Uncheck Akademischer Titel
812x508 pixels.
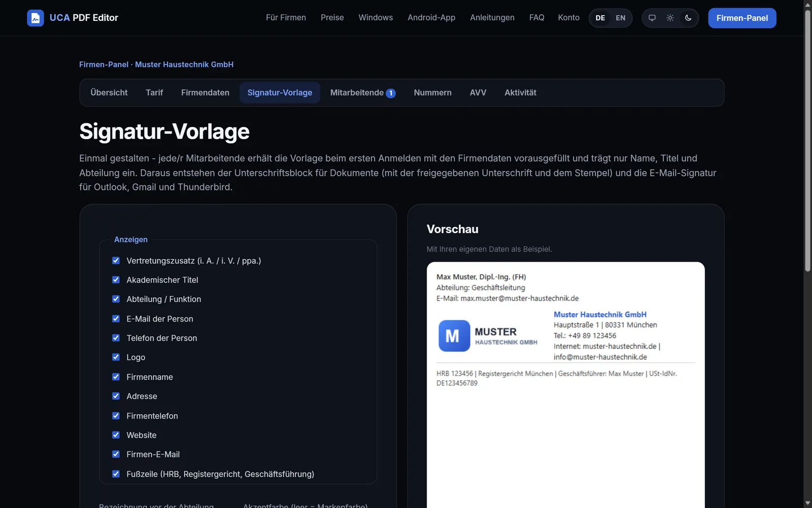pos(116,280)
